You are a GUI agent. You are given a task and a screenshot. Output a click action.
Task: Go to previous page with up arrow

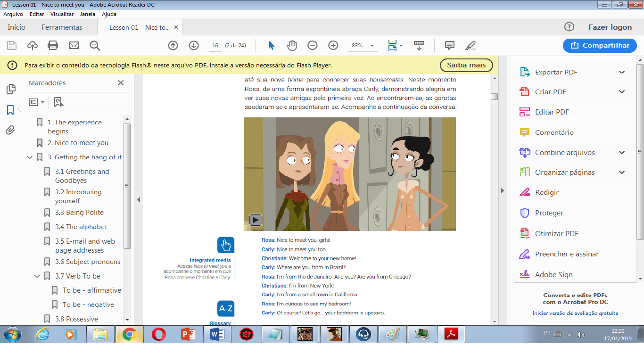click(173, 45)
